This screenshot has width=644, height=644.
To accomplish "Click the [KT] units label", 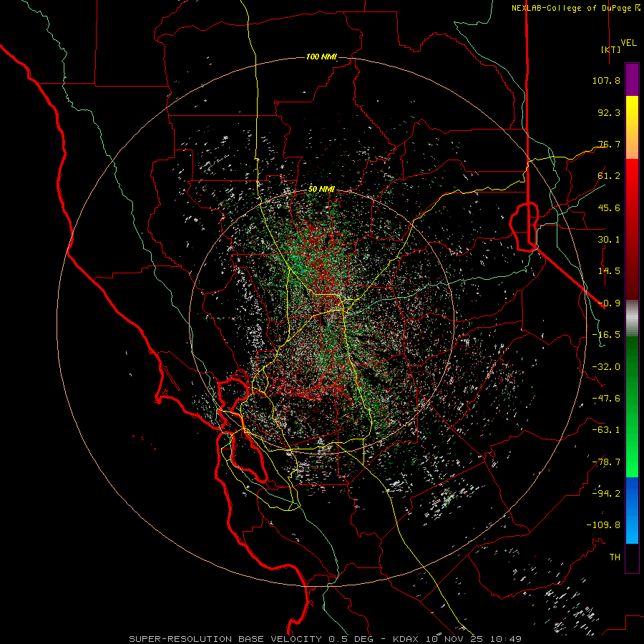I will [610, 49].
